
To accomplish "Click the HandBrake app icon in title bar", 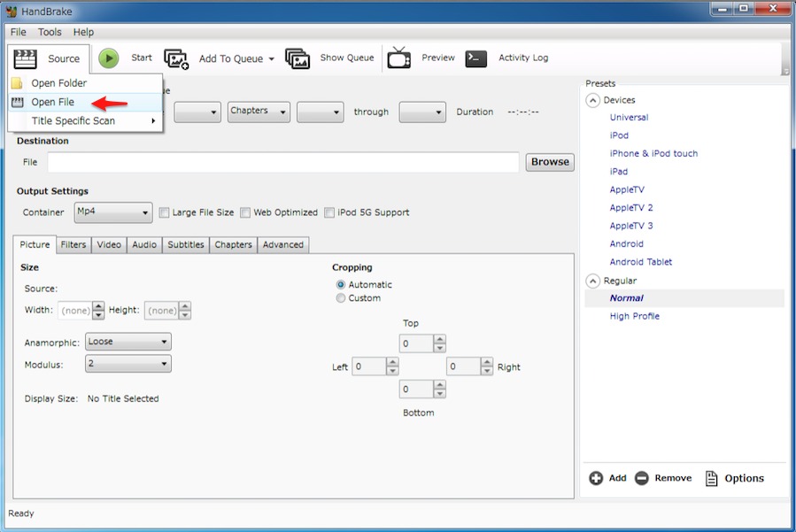I will point(12,11).
